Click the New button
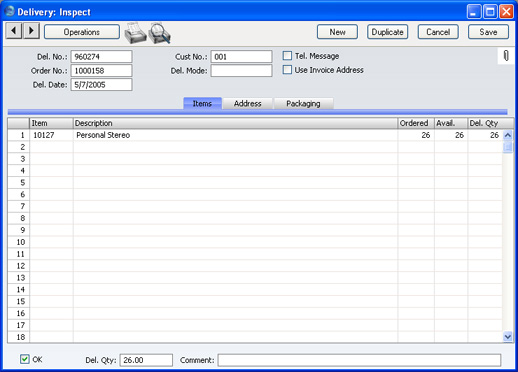This screenshot has height=372, width=518. tap(337, 32)
